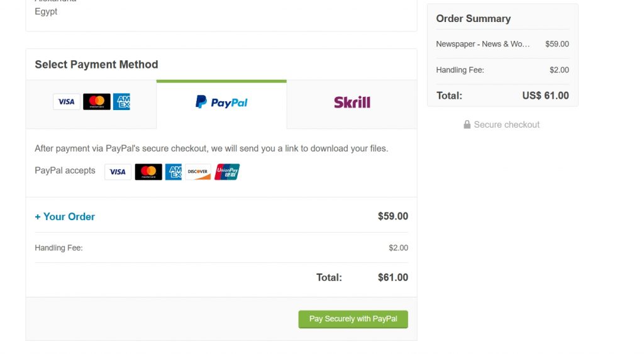Click the Discover card logo

[x=198, y=172]
